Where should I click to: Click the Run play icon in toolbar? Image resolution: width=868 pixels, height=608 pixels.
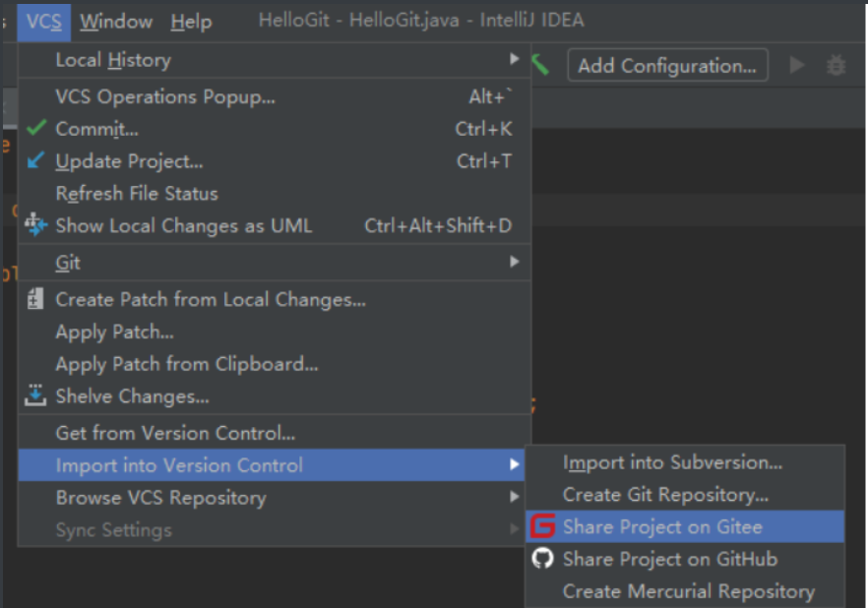click(796, 65)
